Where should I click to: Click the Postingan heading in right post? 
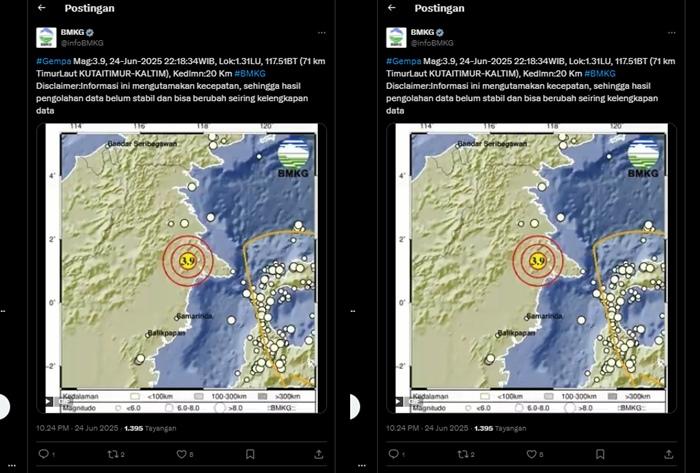click(x=439, y=8)
